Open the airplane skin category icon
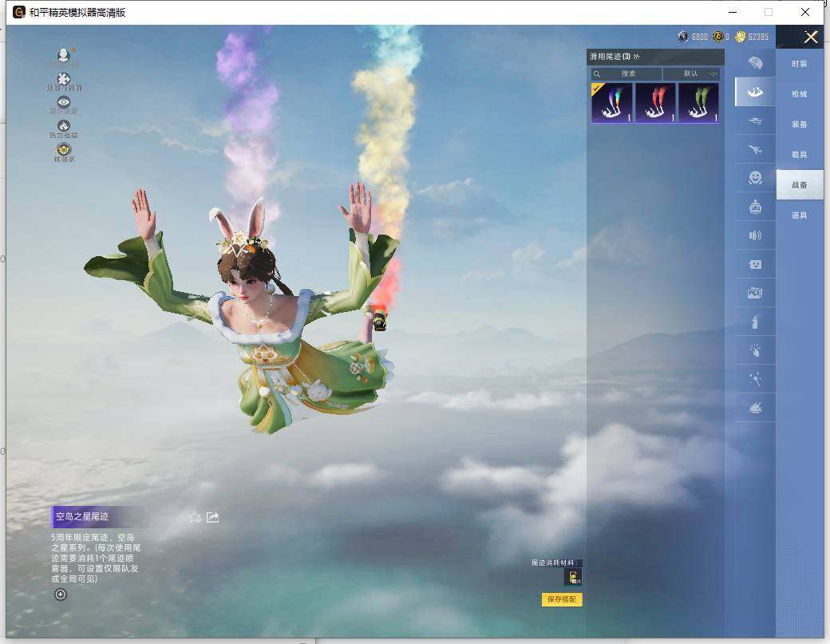830x644 pixels. [x=755, y=149]
